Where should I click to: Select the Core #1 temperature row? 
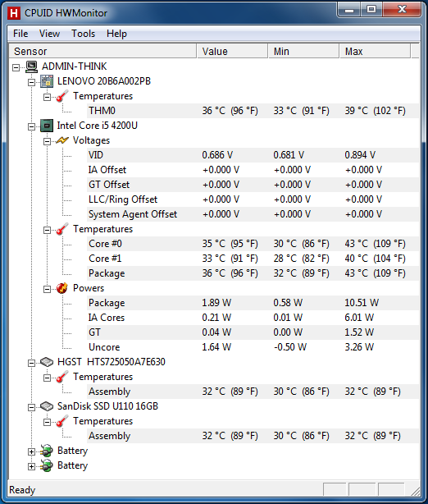253,259
